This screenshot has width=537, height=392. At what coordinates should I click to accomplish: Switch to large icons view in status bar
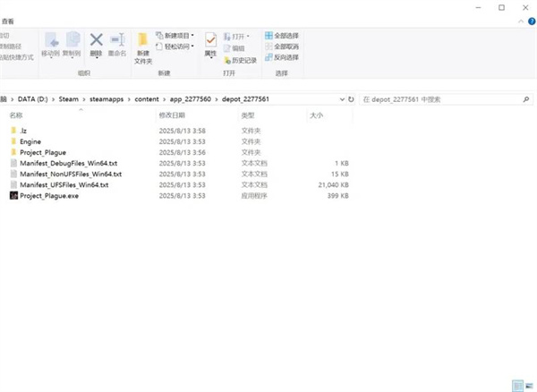529,386
